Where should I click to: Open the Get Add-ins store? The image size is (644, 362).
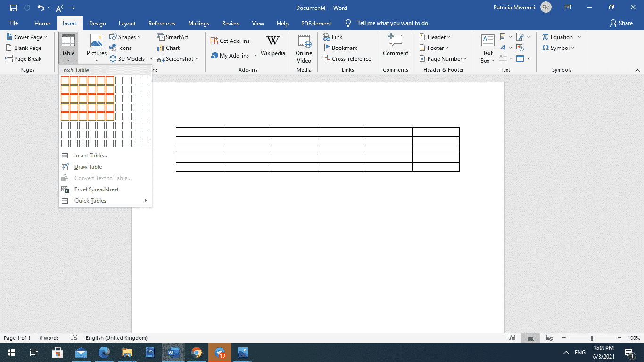coord(231,41)
